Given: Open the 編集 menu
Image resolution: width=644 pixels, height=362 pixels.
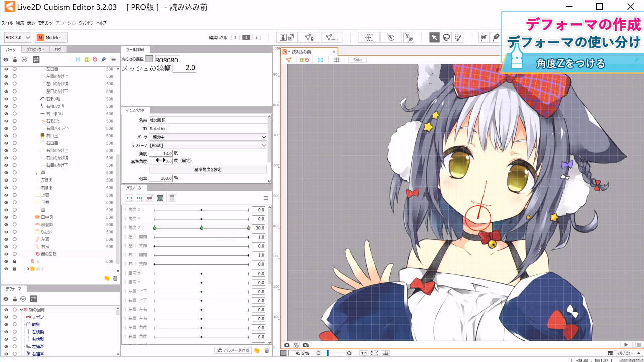Looking at the screenshot, I should [x=20, y=23].
